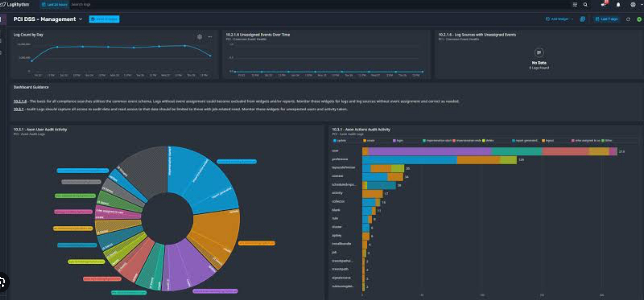
Task: Open alerts icon with red badge
Action: 603,4
